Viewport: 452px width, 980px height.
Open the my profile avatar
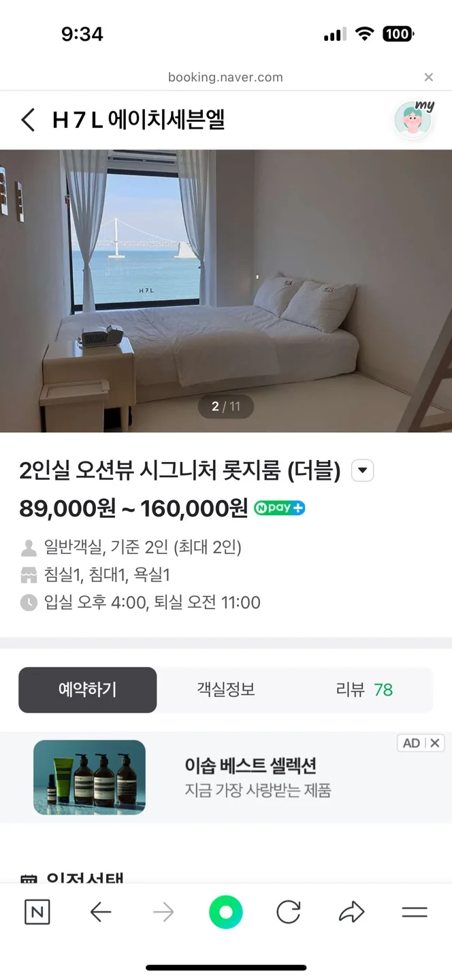414,120
